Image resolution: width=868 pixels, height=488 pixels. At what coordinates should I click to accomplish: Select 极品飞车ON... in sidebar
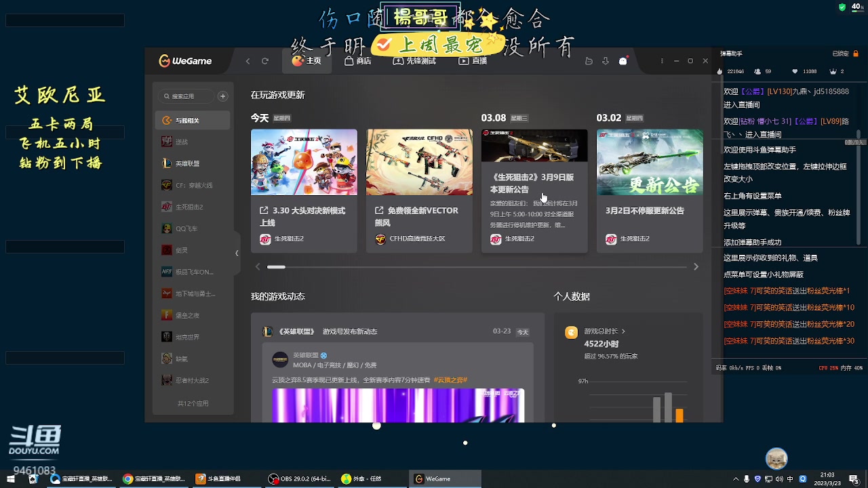point(193,272)
